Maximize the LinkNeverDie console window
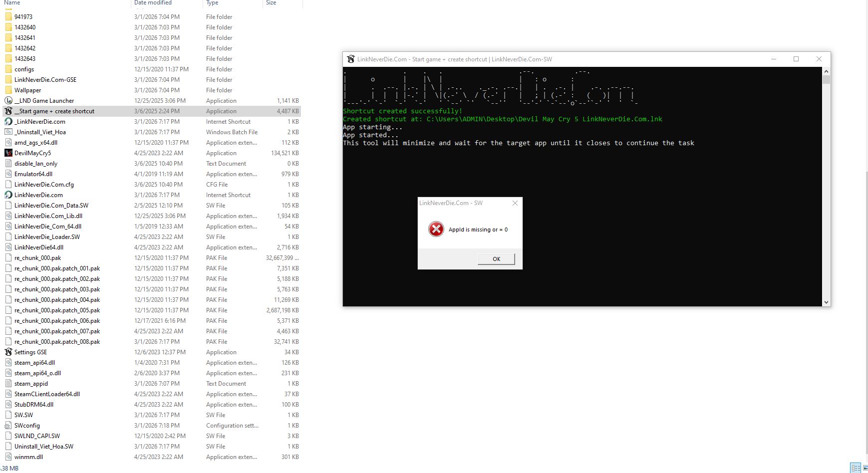Image resolution: width=868 pixels, height=473 pixels. coord(796,59)
